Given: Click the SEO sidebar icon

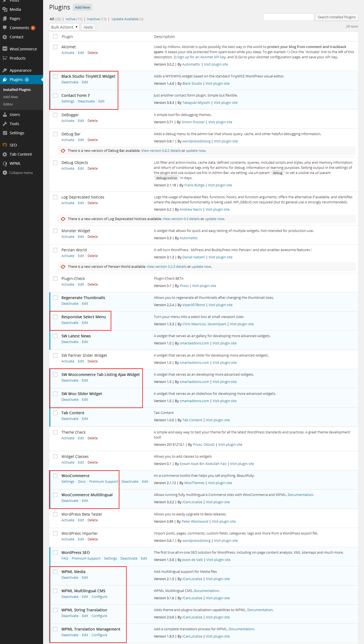Looking at the screenshot, I should (x=5, y=145).
